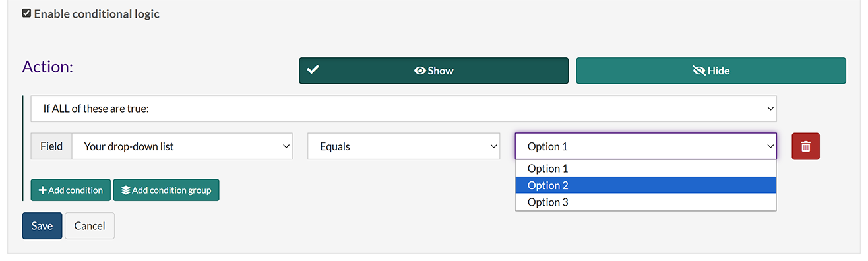868x261 pixels.
Task: Delete the condition with red trash icon
Action: (805, 146)
